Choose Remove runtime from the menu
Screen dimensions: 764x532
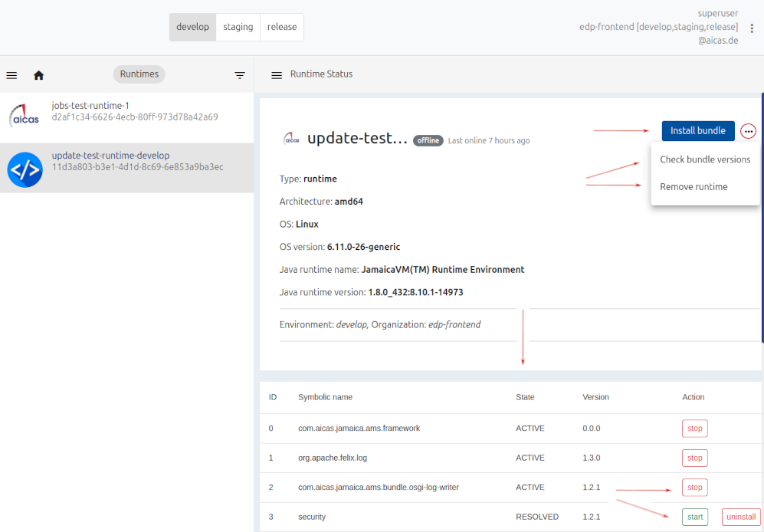coord(694,187)
